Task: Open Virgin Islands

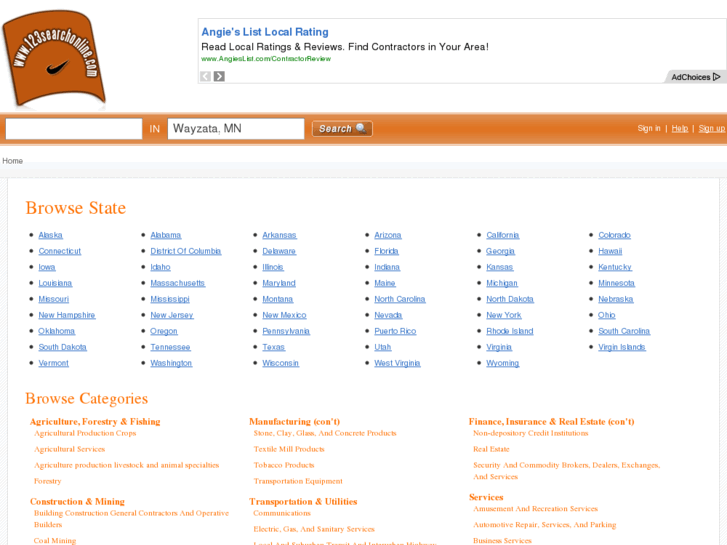Action: coord(622,347)
